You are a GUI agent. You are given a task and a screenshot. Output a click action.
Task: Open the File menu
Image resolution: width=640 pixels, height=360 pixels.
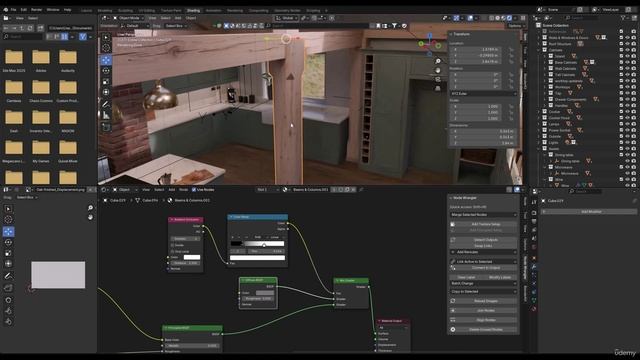tap(13, 9)
